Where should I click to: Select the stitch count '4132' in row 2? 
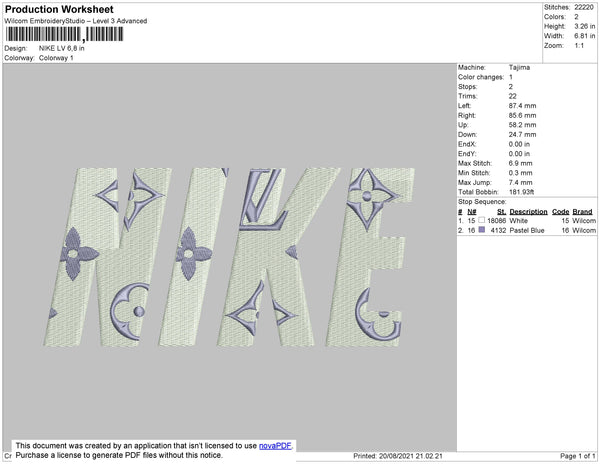click(x=498, y=230)
